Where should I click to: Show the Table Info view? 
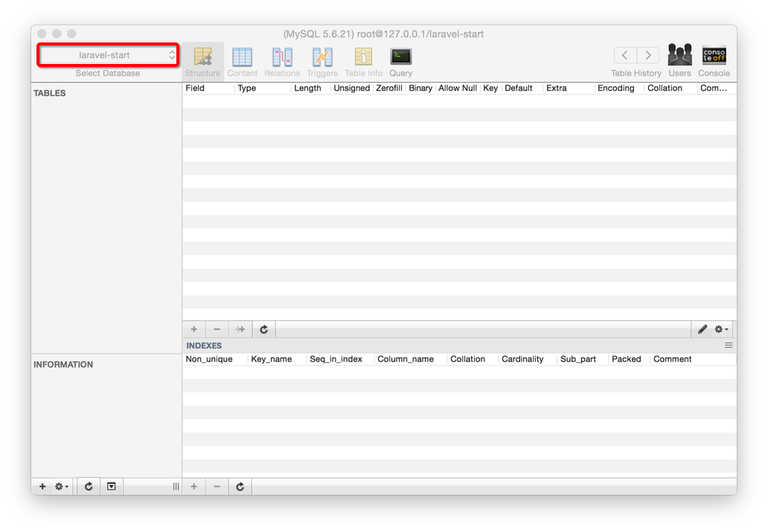click(363, 61)
